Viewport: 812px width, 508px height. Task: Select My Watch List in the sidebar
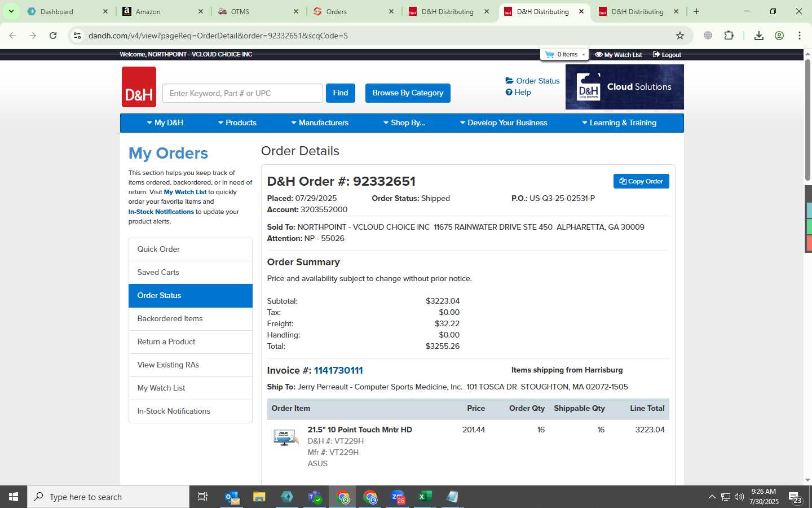pos(191,388)
